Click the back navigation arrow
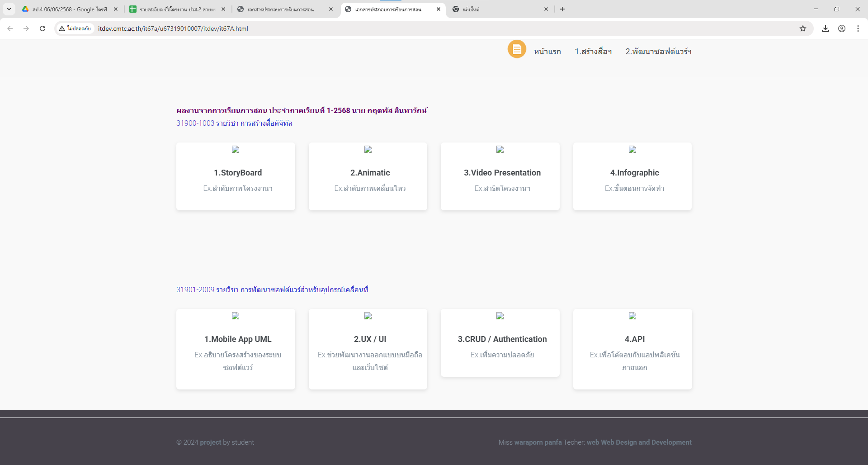The width and height of the screenshot is (868, 465). 10,28
